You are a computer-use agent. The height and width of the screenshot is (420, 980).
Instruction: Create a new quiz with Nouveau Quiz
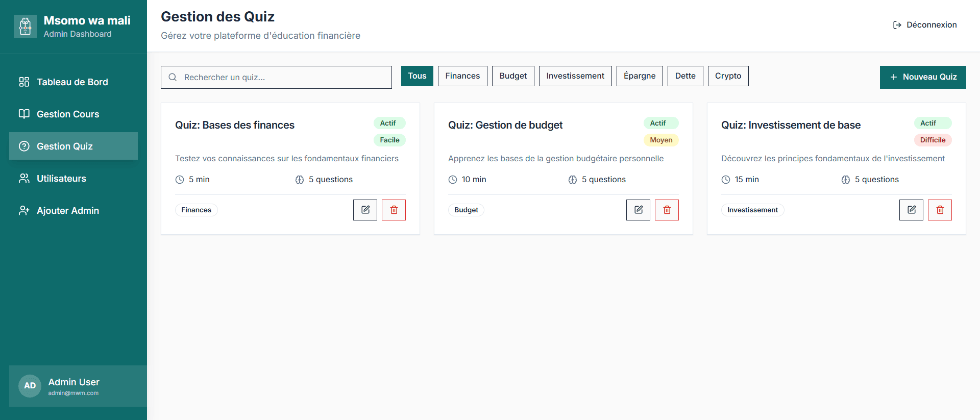click(922, 77)
